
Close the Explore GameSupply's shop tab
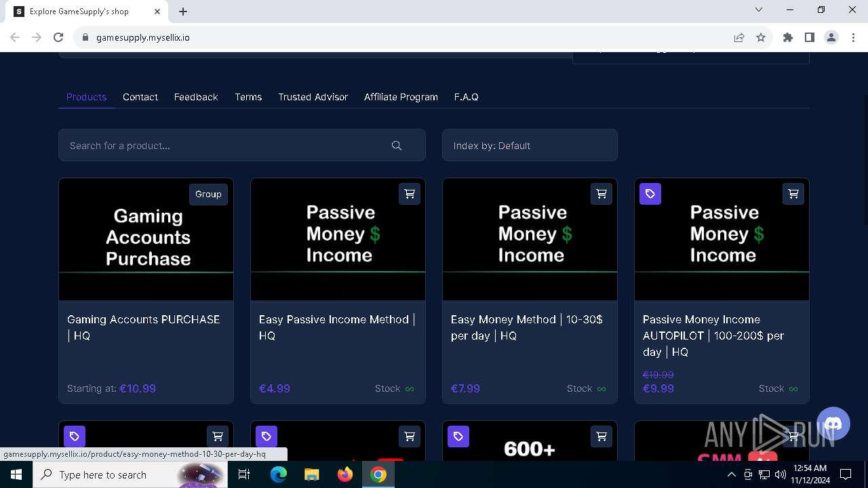(158, 11)
